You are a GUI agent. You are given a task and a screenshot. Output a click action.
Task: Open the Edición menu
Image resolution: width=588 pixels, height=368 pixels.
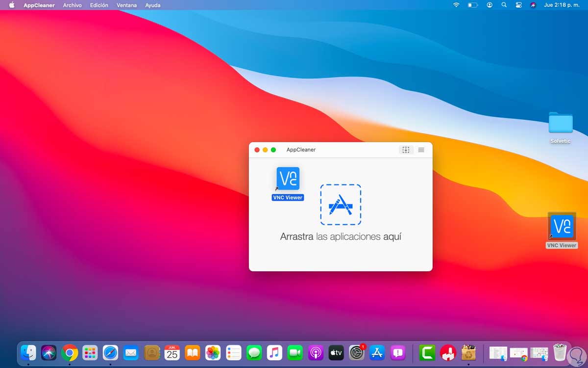tap(99, 5)
